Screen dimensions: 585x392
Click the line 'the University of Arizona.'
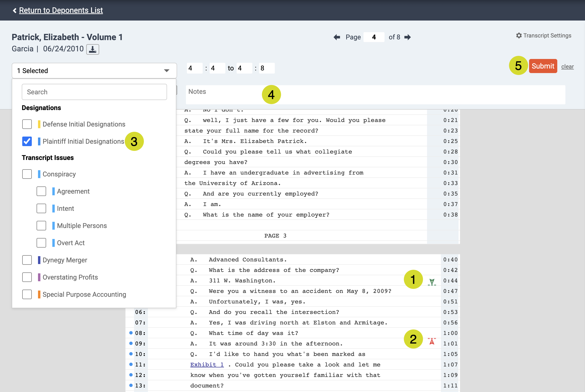point(233,183)
